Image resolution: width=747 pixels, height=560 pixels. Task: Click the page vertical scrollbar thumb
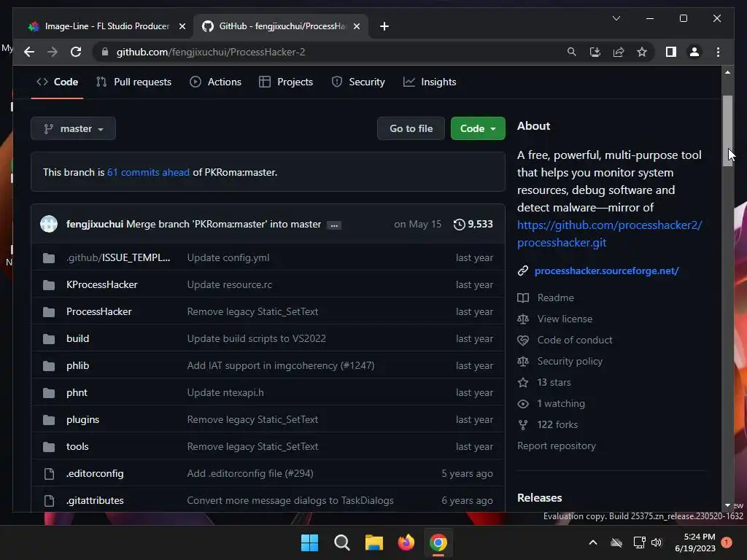click(727, 131)
